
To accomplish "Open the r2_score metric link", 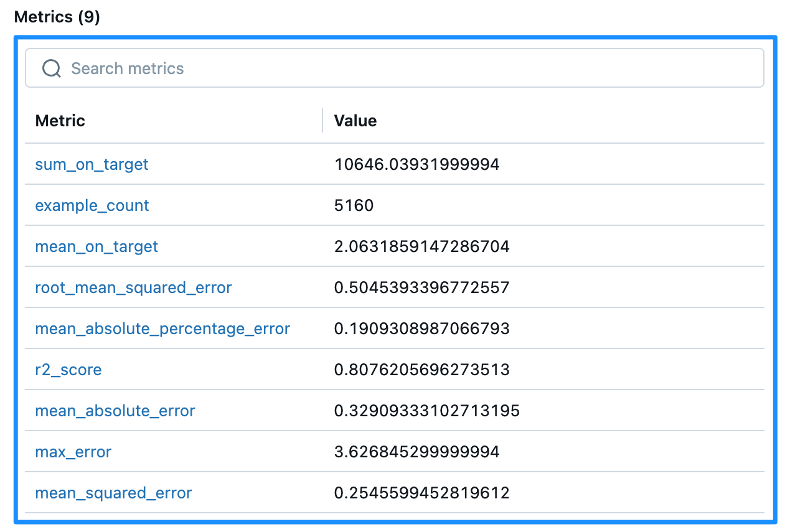I will click(68, 370).
